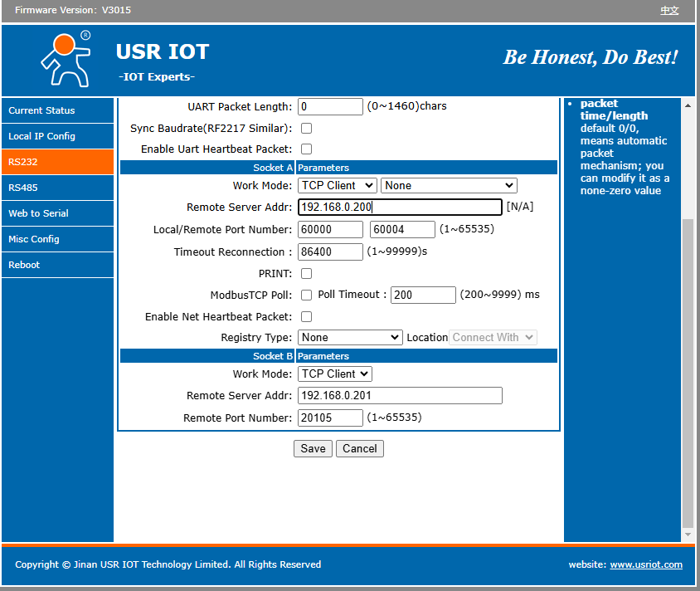Enable ModbusTCP Poll checkbox

pos(306,295)
